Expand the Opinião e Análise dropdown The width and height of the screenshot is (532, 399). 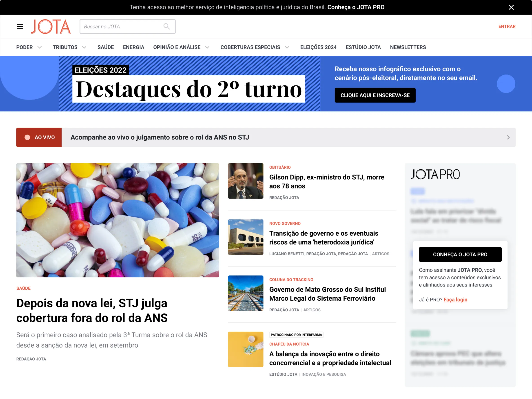click(x=207, y=47)
